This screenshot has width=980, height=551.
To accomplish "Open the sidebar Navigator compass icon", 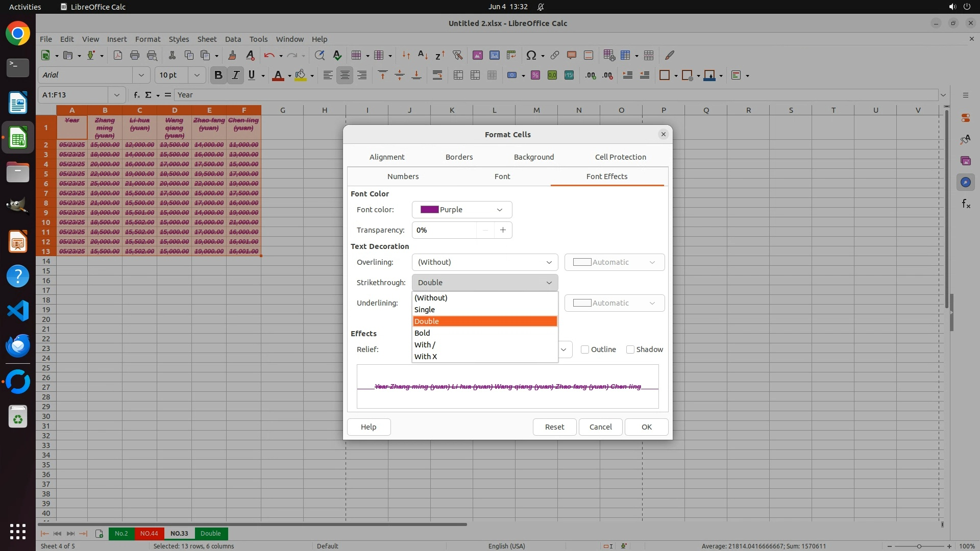I will coord(965,182).
